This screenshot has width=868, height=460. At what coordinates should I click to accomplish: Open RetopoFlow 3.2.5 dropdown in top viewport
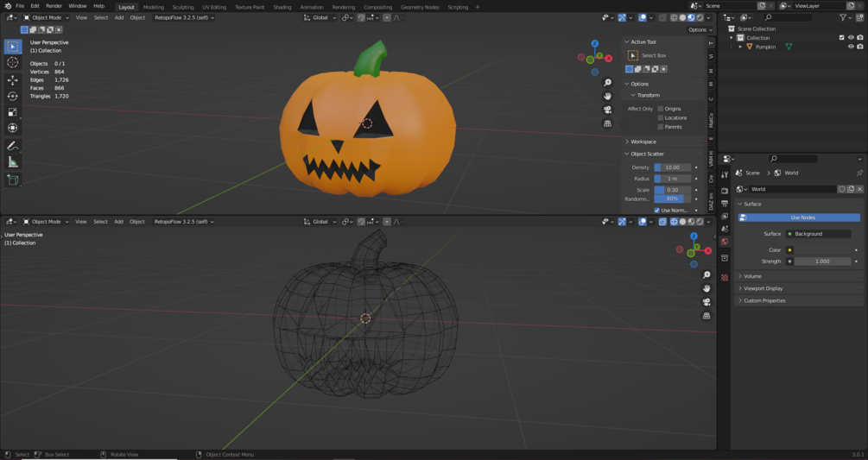pyautogui.click(x=184, y=17)
